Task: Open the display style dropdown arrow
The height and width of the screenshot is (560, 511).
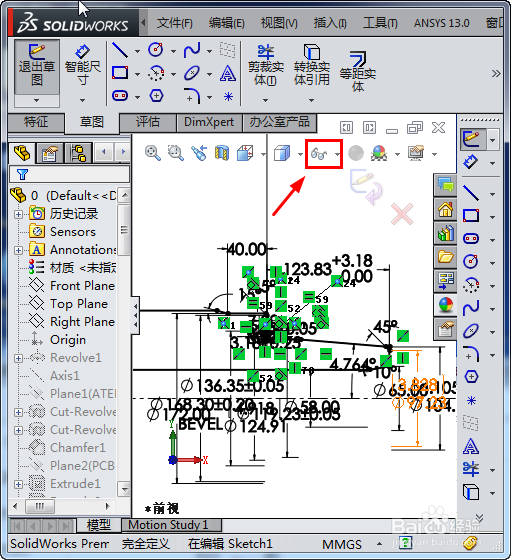Action: [x=300, y=154]
